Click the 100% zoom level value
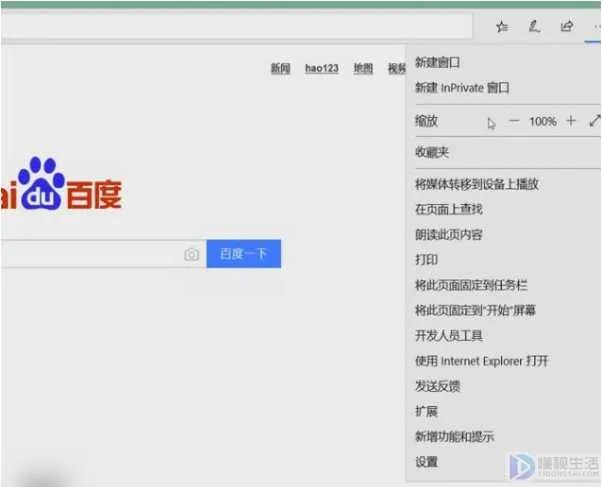603x487 pixels. tap(543, 122)
